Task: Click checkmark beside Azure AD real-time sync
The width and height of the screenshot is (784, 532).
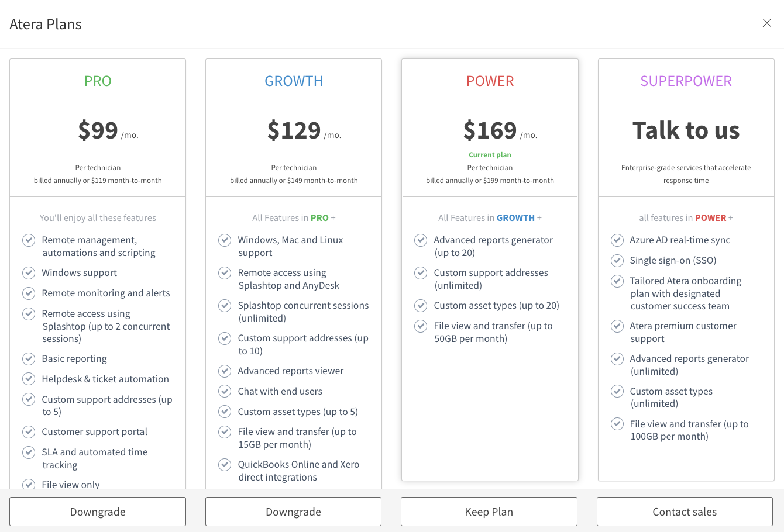Action: click(617, 240)
